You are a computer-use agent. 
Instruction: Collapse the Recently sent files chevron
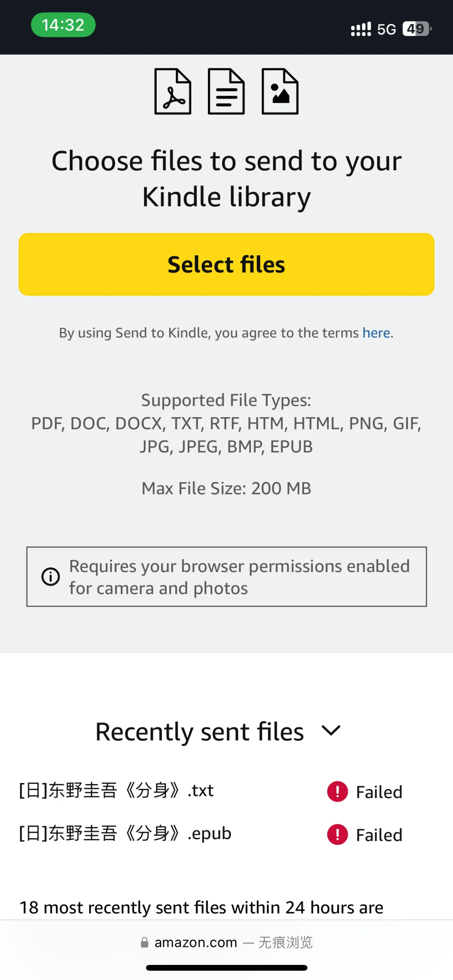[331, 731]
